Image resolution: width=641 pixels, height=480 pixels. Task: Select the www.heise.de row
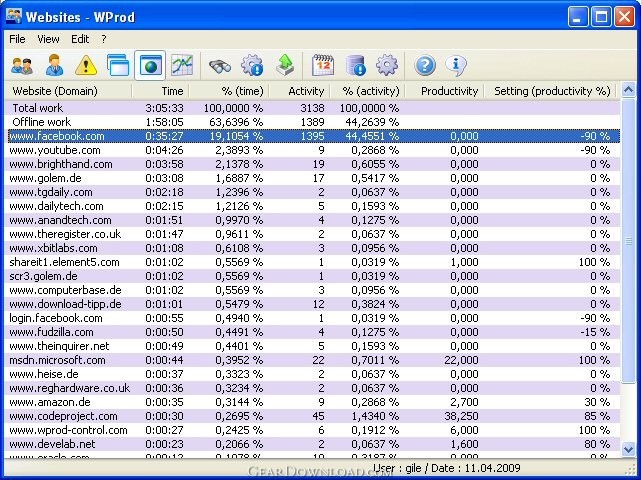(313, 374)
